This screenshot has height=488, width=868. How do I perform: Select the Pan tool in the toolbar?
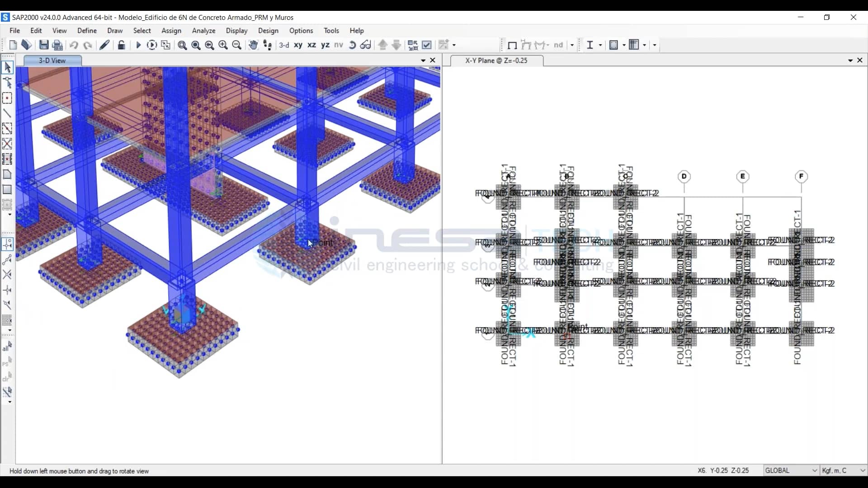point(253,45)
